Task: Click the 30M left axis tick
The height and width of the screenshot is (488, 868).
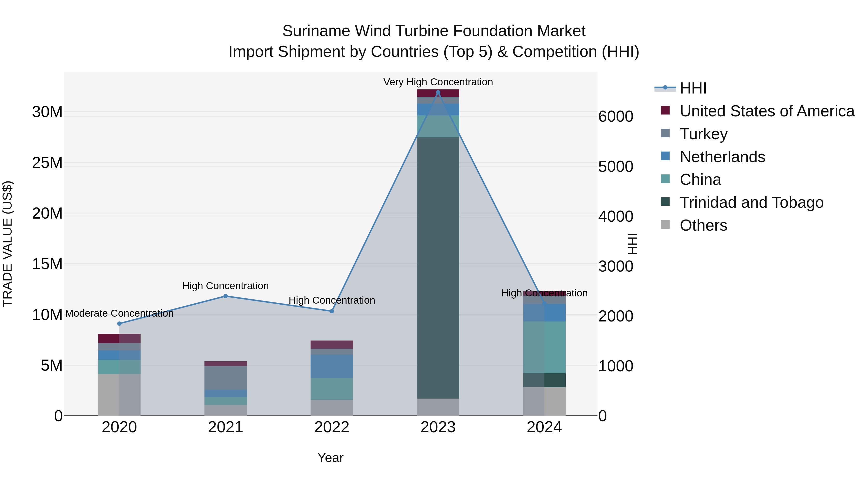Action: (x=47, y=112)
